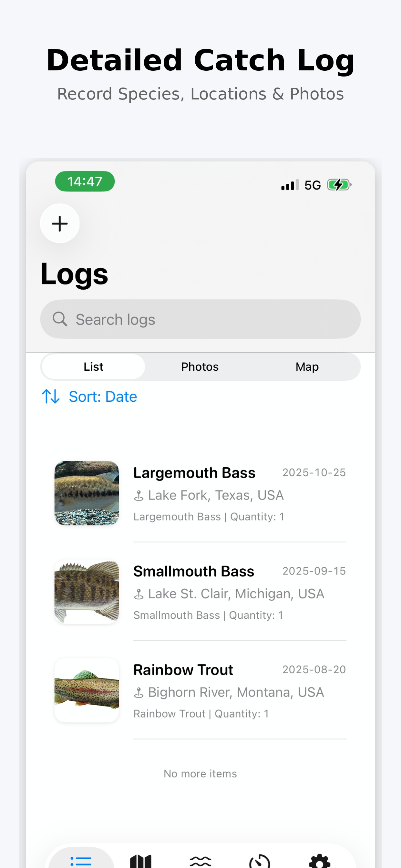Viewport: 401px width, 868px height.
Task: Tap Bighorn River, Montana location
Action: [236, 692]
